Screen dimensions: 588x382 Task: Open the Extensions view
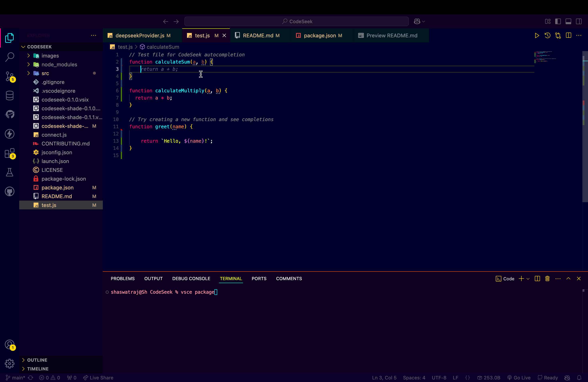(x=10, y=153)
